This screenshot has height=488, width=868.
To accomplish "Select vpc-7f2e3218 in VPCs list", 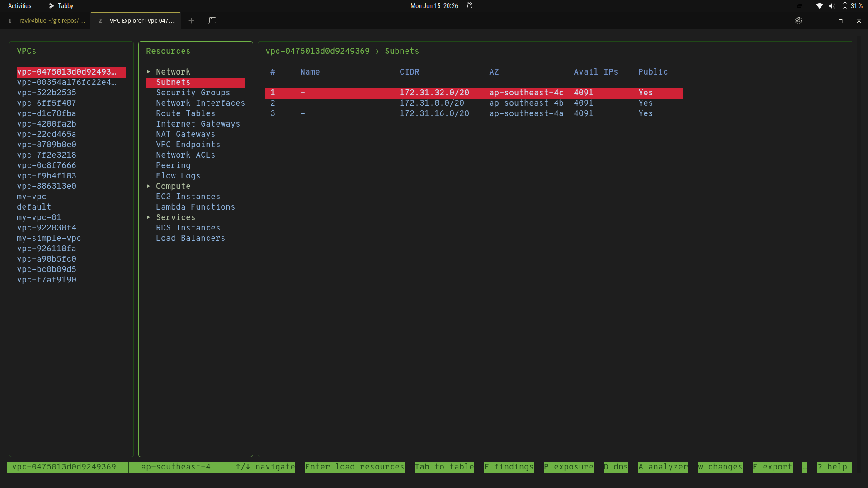I will tap(47, 155).
